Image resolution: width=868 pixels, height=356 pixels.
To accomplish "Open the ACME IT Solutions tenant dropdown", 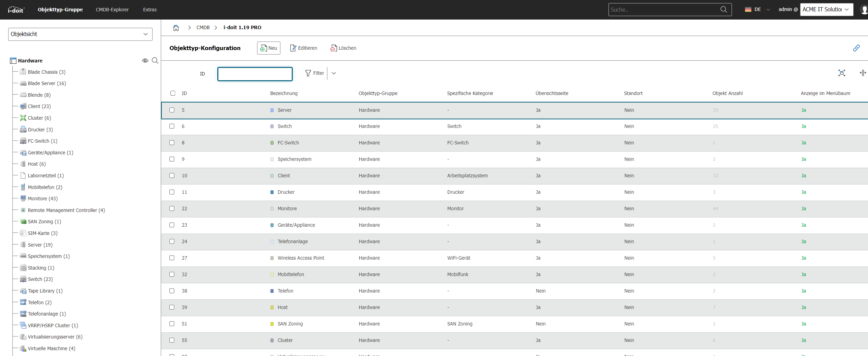I will [x=827, y=10].
